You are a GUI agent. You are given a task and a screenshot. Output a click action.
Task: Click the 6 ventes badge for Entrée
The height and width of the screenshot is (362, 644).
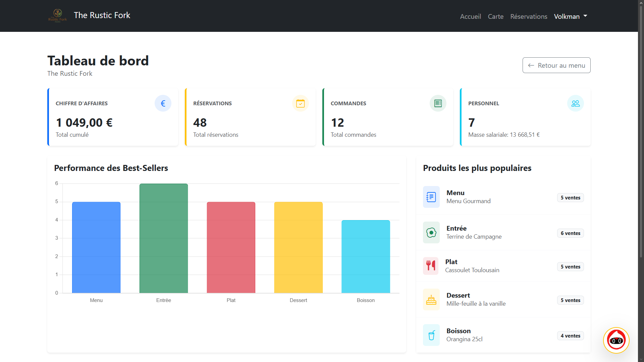coord(570,233)
